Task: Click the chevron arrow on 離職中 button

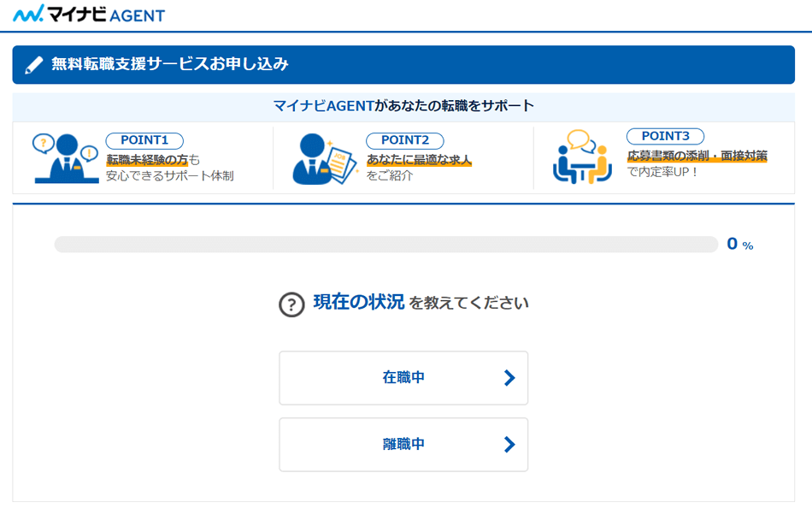Action: pyautogui.click(x=509, y=444)
